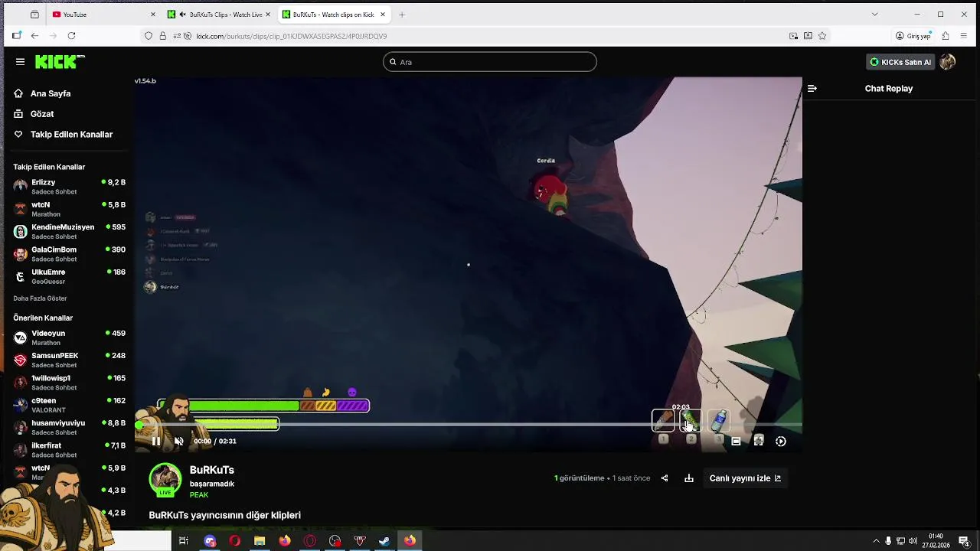Open the c9teen VALORANT channel avatar
This screenshot has width=980, height=551.
click(21, 404)
